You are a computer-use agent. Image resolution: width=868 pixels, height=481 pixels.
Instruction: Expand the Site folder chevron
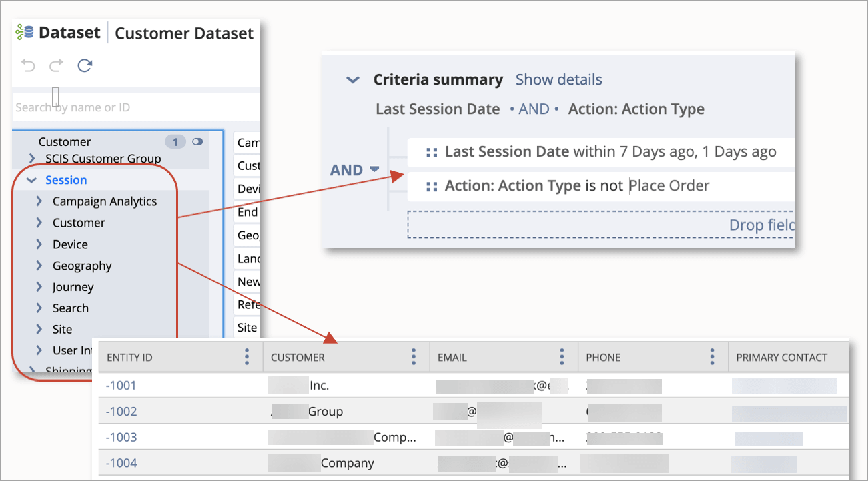click(39, 330)
